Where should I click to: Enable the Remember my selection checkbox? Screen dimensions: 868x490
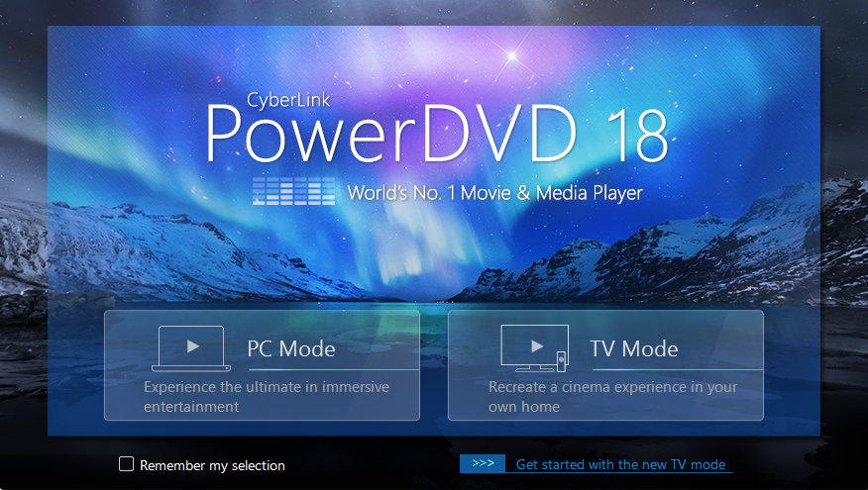tap(126, 464)
